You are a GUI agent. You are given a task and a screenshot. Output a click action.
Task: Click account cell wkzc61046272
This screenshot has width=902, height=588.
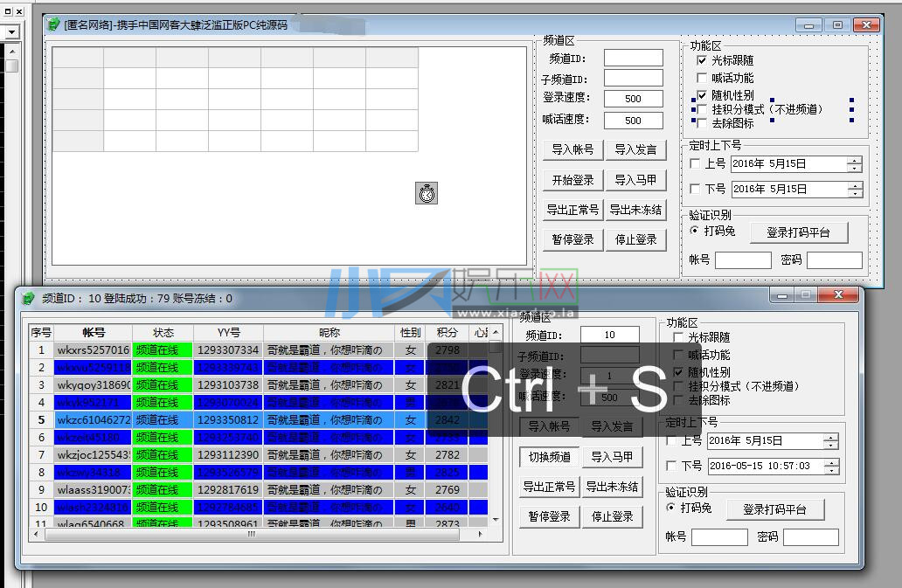coord(94,420)
